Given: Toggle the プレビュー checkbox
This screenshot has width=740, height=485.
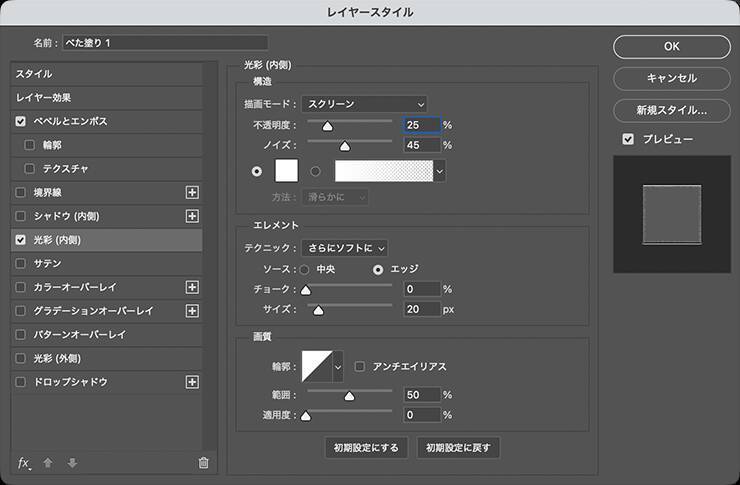Looking at the screenshot, I should click(x=628, y=139).
